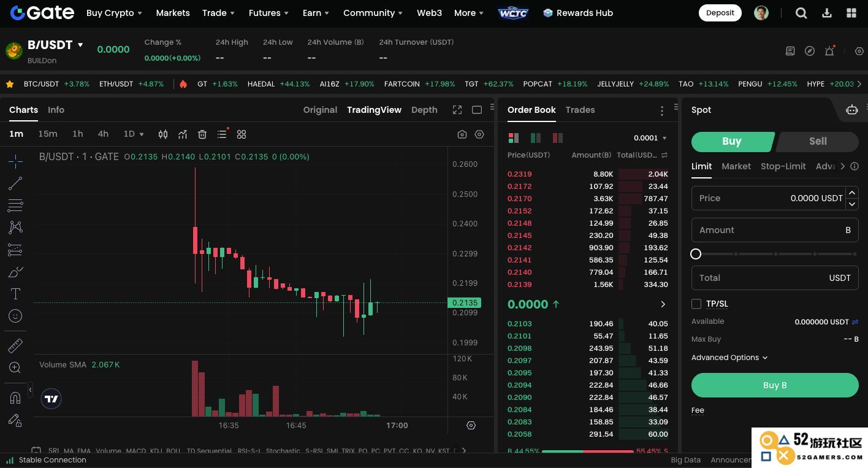
Task: Select the text annotation tool
Action: tap(15, 294)
